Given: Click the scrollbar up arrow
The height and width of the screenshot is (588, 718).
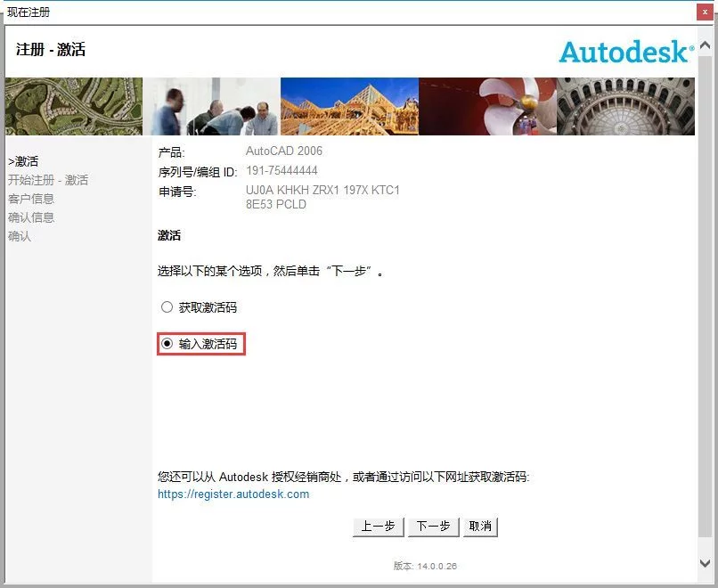Looking at the screenshot, I should [x=706, y=45].
